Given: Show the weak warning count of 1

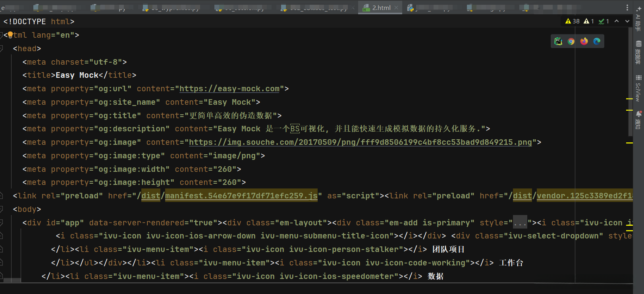Looking at the screenshot, I should click(589, 21).
